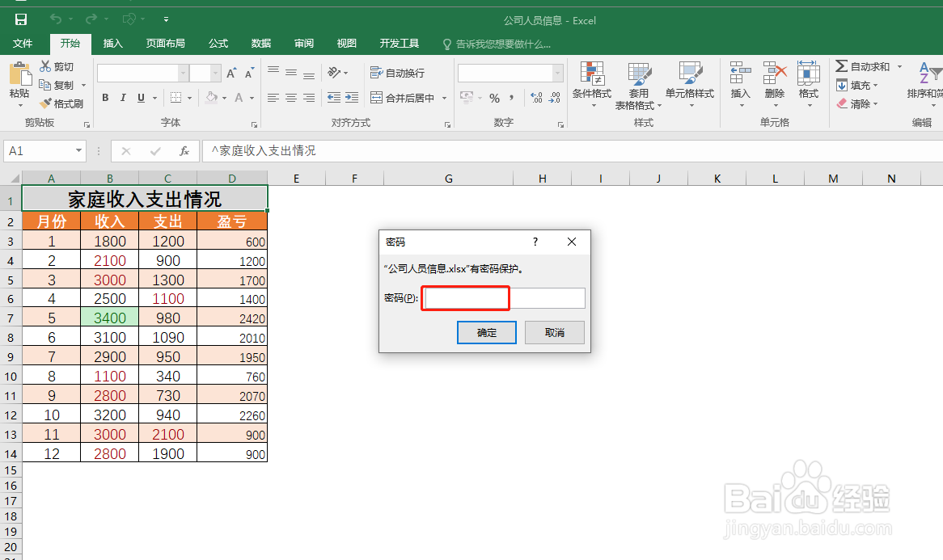Open the font name dropdown
Screen dimensions: 943x560
[181, 72]
